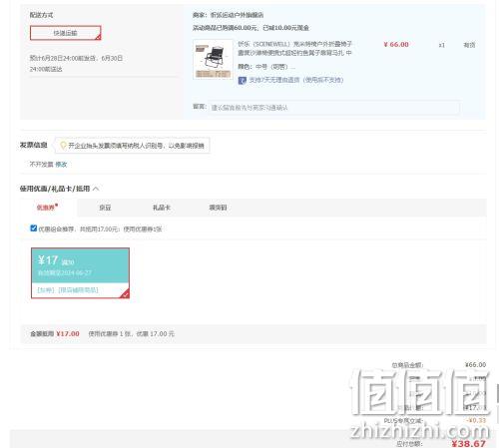Open the product title link for chair

(x=294, y=48)
